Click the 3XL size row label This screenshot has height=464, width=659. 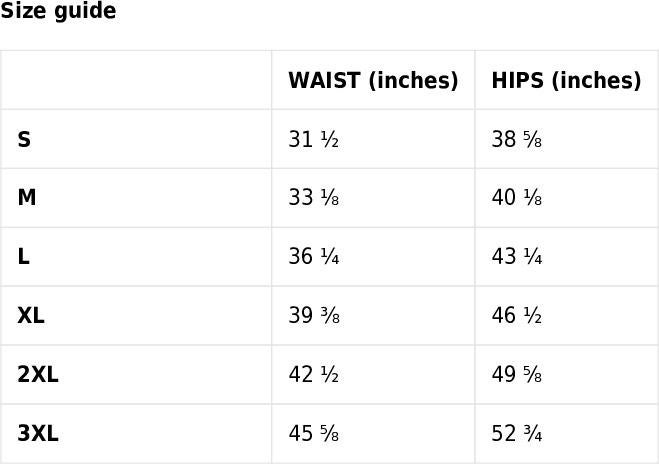pos(38,433)
